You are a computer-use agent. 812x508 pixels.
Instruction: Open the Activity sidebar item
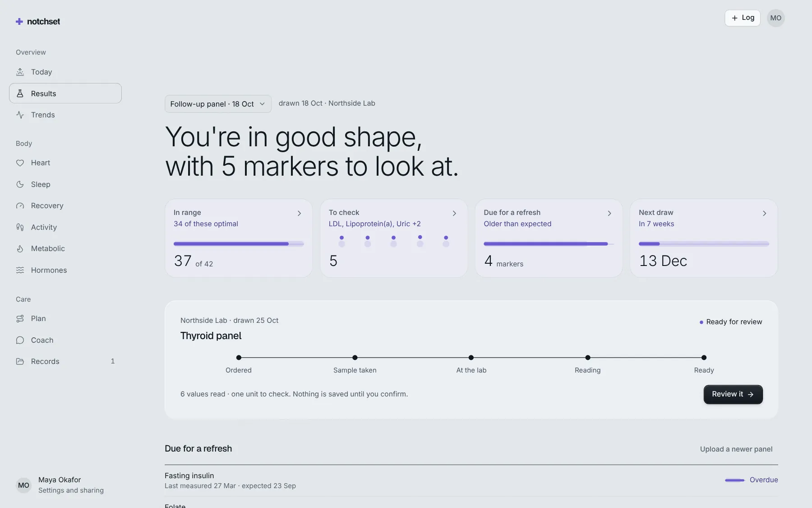pos(65,227)
